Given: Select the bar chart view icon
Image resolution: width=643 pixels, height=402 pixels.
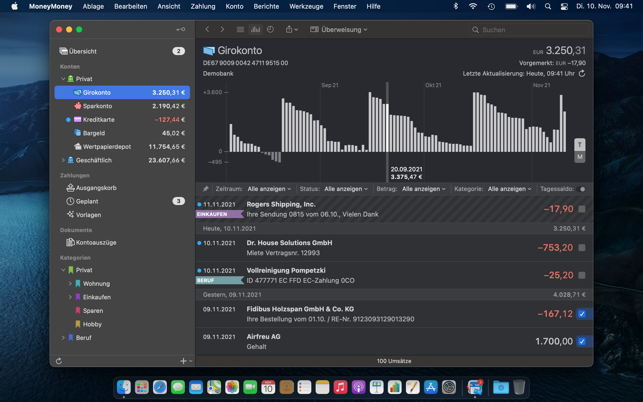Looking at the screenshot, I should tap(255, 30).
